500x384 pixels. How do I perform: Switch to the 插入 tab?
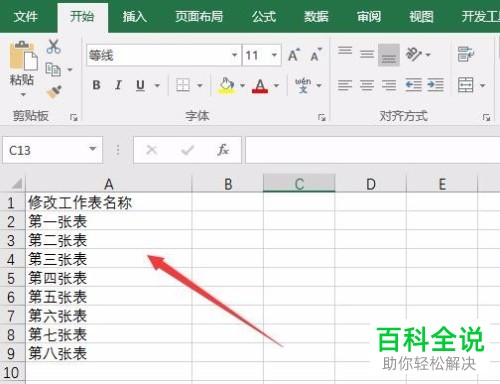coord(134,16)
